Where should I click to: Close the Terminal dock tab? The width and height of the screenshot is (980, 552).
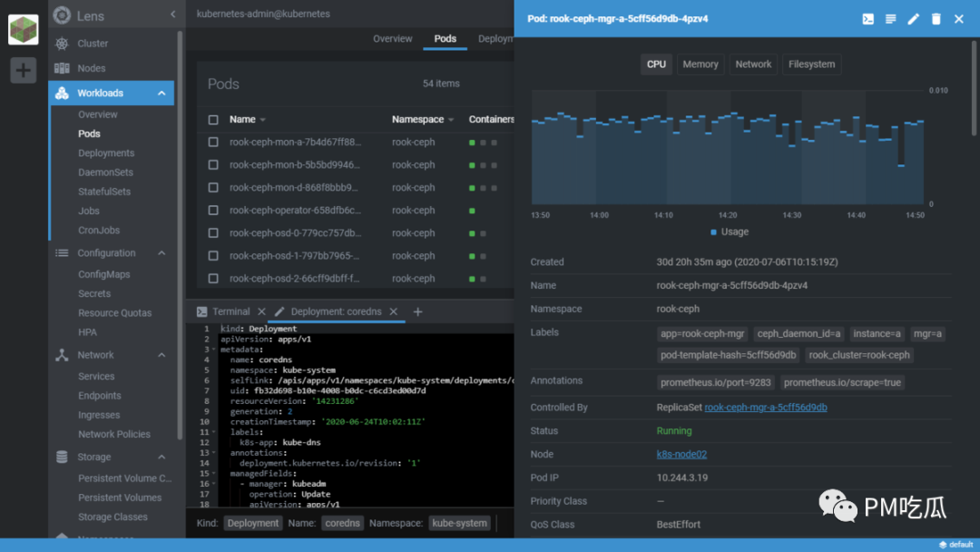(261, 311)
